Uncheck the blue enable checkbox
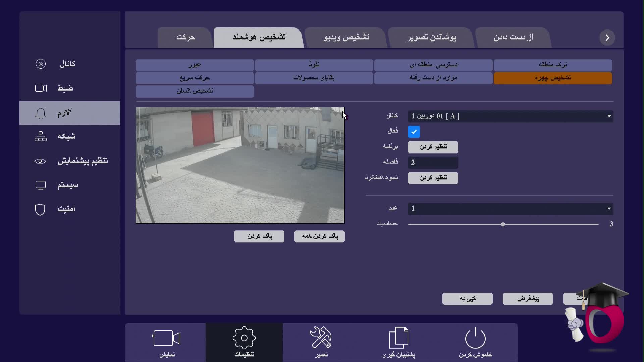 click(414, 132)
